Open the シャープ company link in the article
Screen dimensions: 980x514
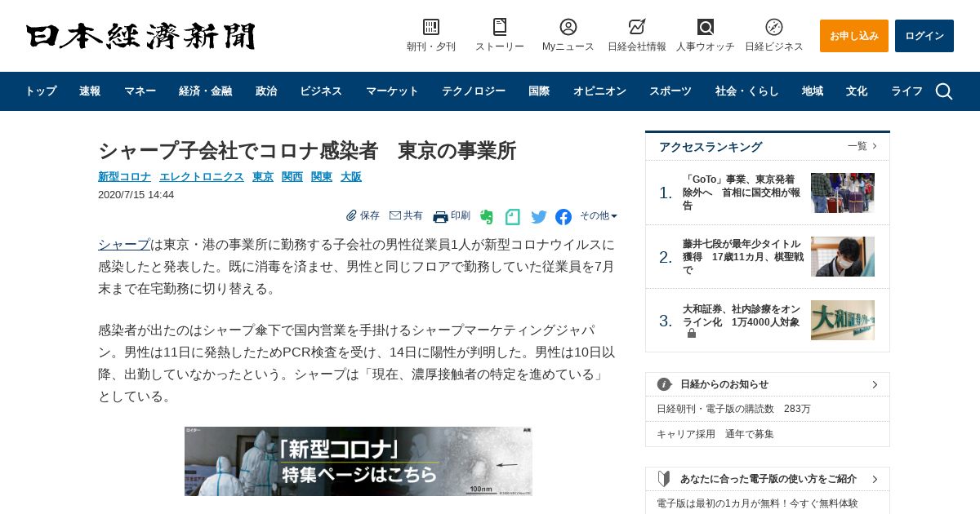[x=124, y=245]
